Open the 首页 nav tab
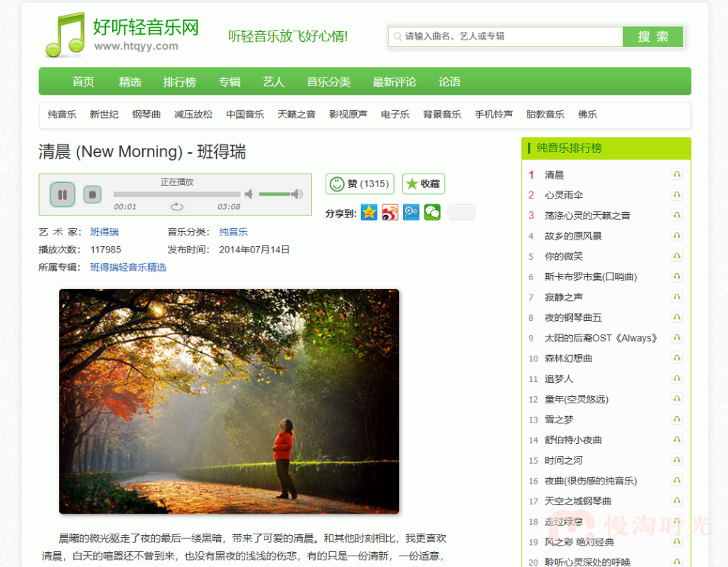 [x=84, y=82]
